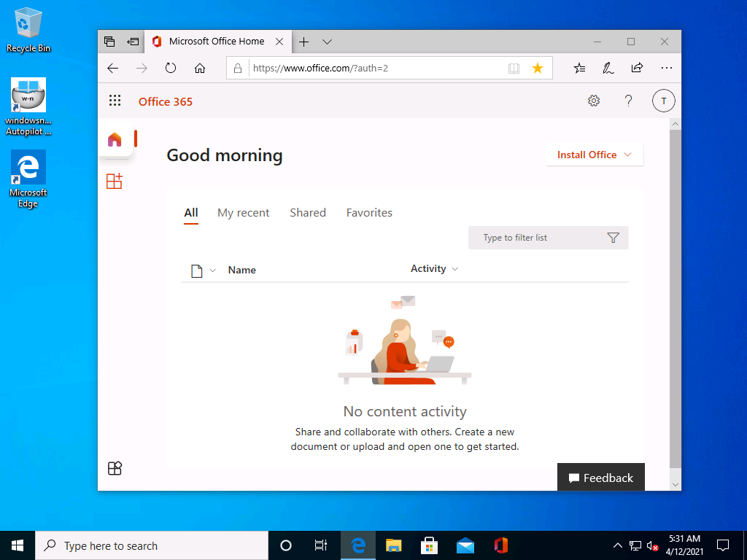Open the Create new icon in sidebar
747x560 pixels.
pos(115,181)
